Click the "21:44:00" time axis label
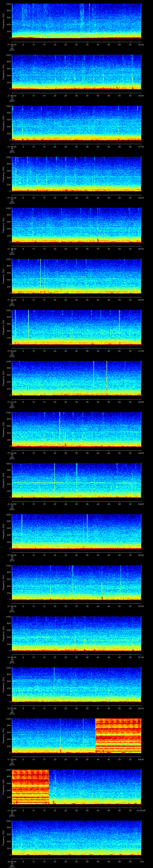 [x=12, y=44]
